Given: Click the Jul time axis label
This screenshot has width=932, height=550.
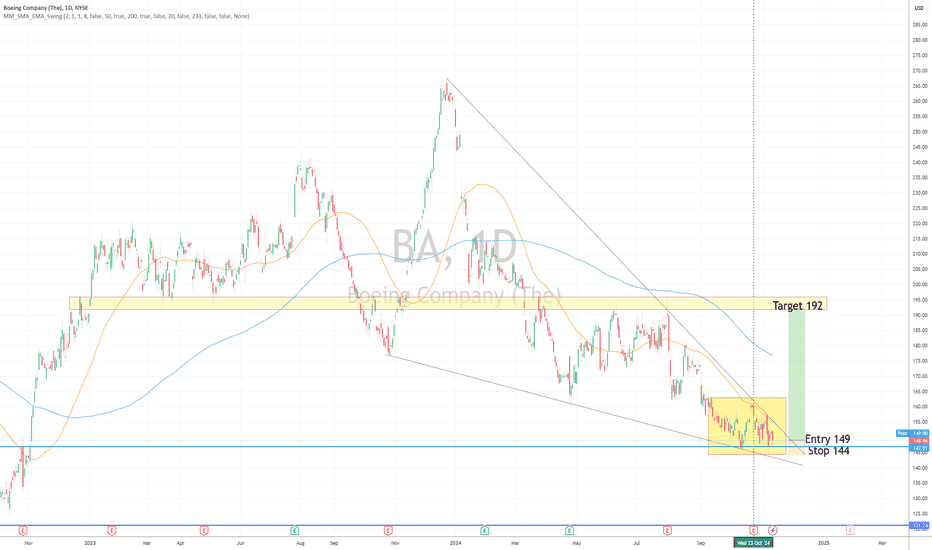Looking at the screenshot, I should click(x=637, y=543).
